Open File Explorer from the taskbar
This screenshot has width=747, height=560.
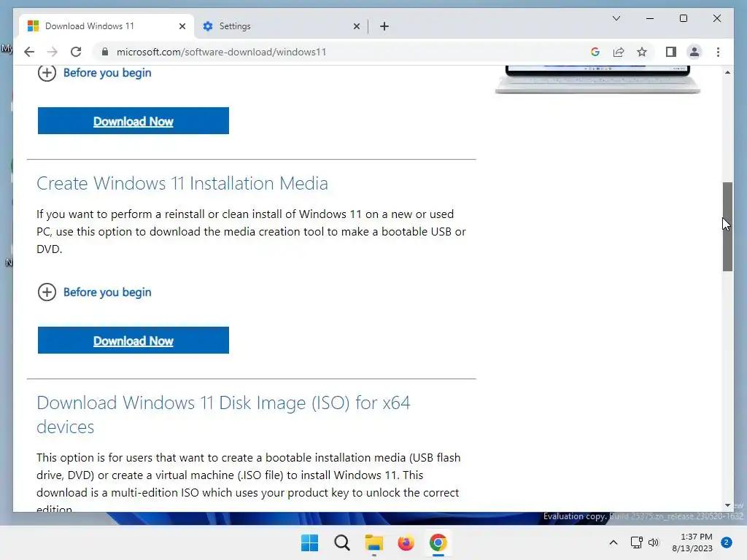point(374,542)
